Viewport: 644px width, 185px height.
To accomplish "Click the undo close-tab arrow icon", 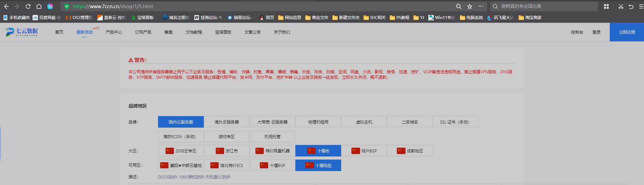I will click(x=631, y=6).
